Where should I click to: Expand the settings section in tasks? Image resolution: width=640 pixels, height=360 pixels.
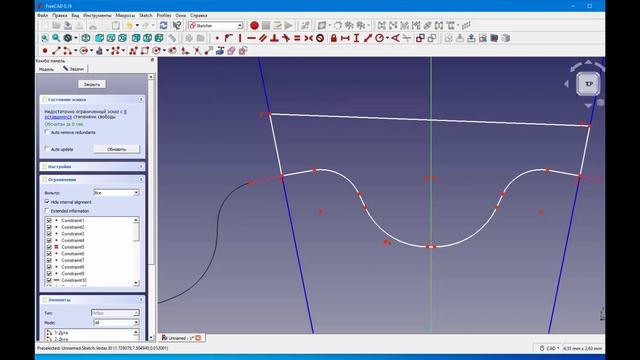pos(141,167)
